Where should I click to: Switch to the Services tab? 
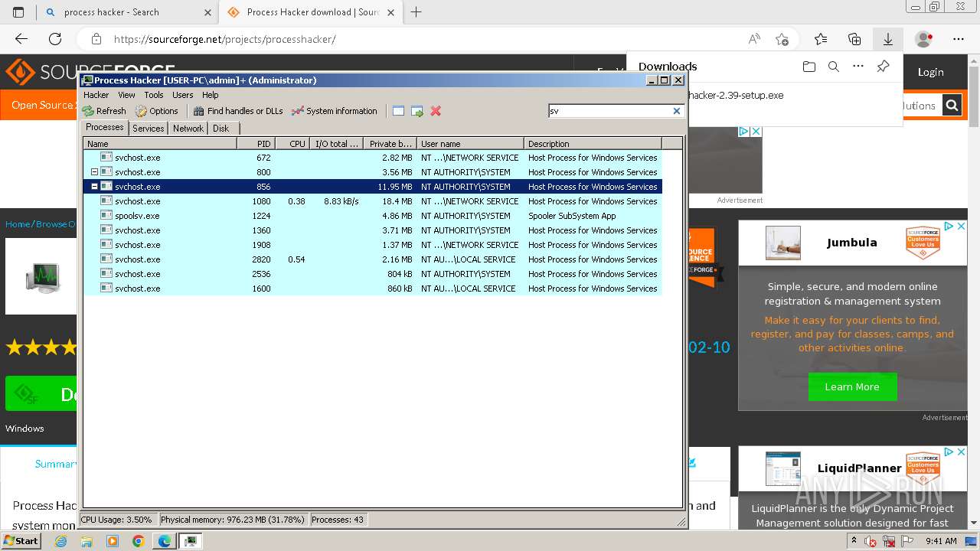(148, 129)
